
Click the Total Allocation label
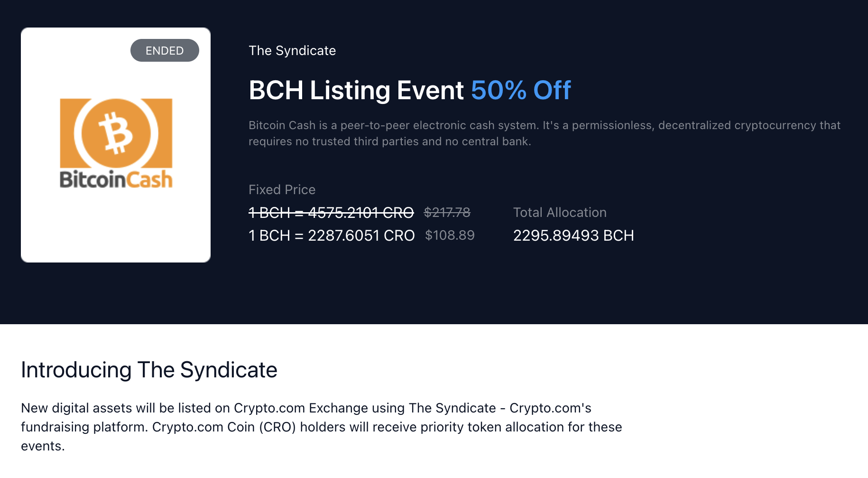click(x=560, y=212)
